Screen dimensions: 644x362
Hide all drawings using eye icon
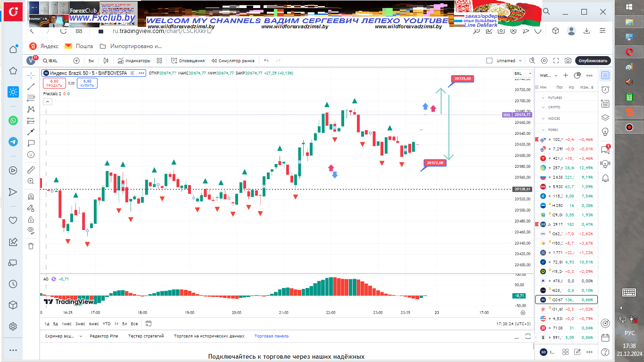click(x=31, y=230)
